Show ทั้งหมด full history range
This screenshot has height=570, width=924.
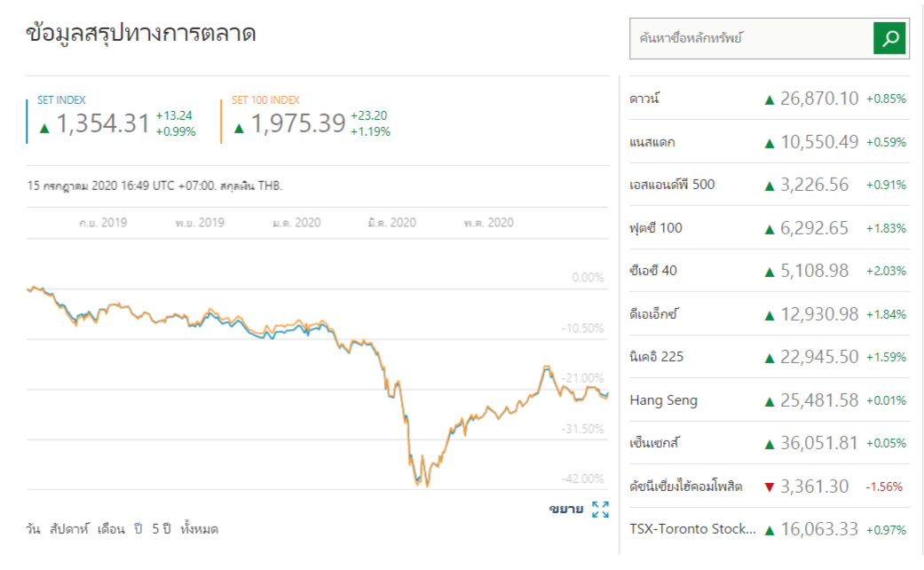pyautogui.click(x=200, y=529)
